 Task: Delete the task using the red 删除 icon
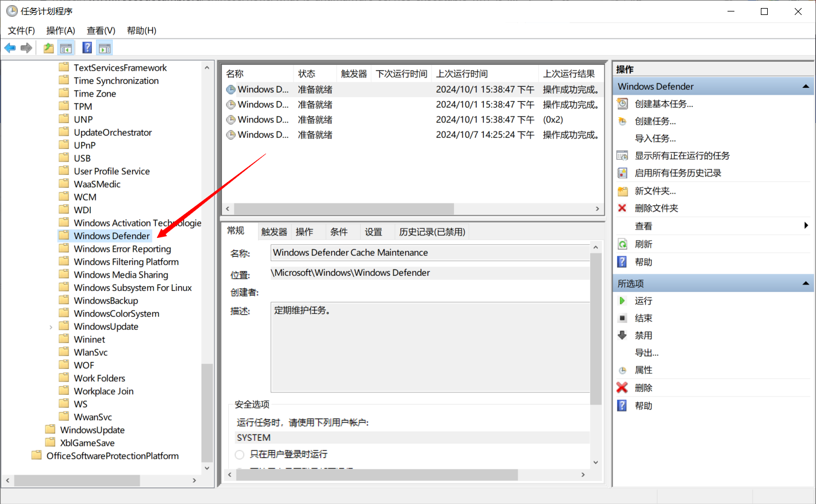pos(622,387)
